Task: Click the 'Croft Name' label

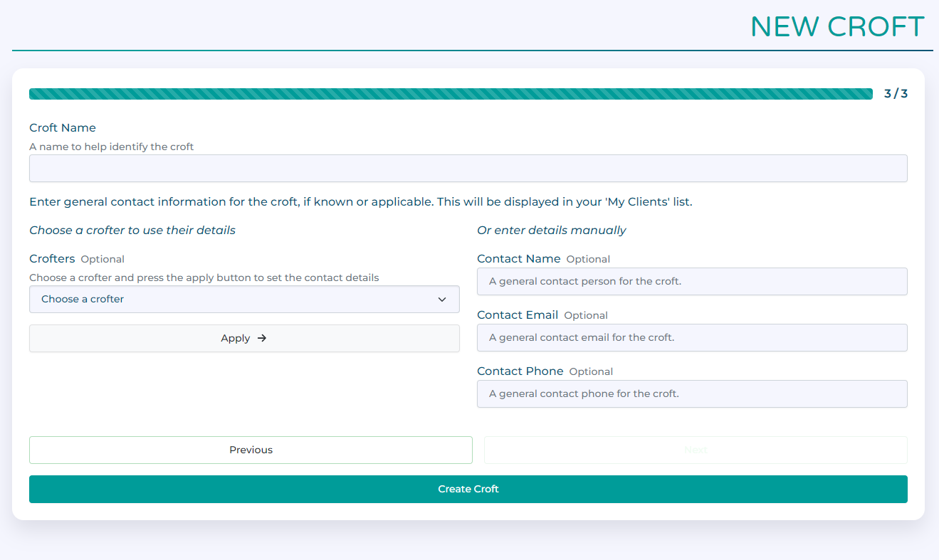Action: pyautogui.click(x=63, y=128)
